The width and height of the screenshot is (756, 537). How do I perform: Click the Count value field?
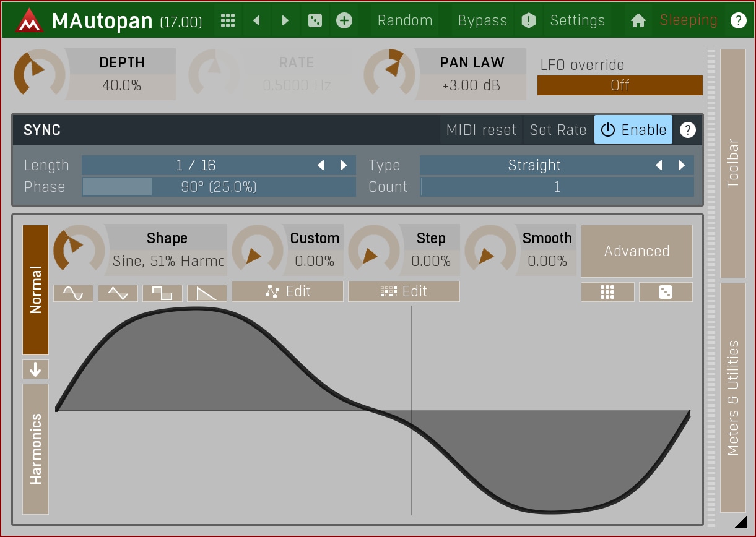pos(557,187)
